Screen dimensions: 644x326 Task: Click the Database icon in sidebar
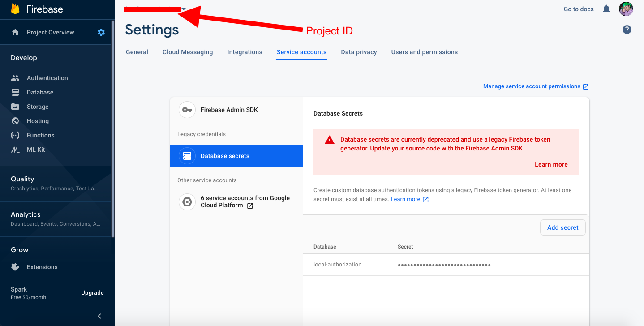pyautogui.click(x=15, y=92)
